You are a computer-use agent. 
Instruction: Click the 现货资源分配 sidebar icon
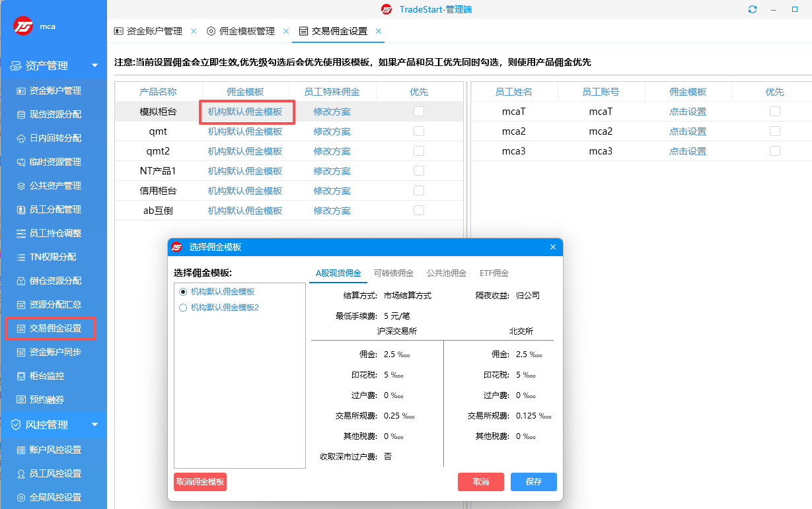point(21,114)
